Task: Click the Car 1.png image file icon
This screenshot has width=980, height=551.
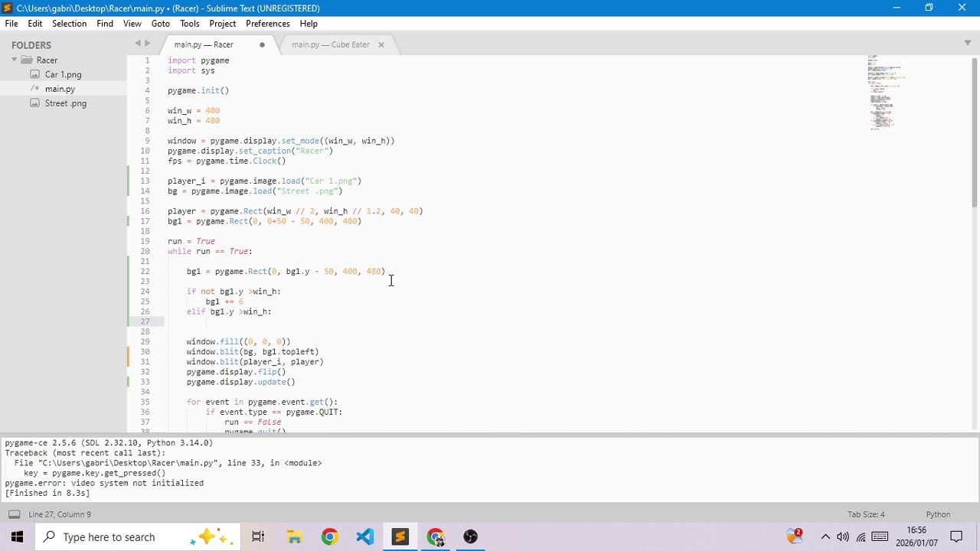Action: pos(34,74)
